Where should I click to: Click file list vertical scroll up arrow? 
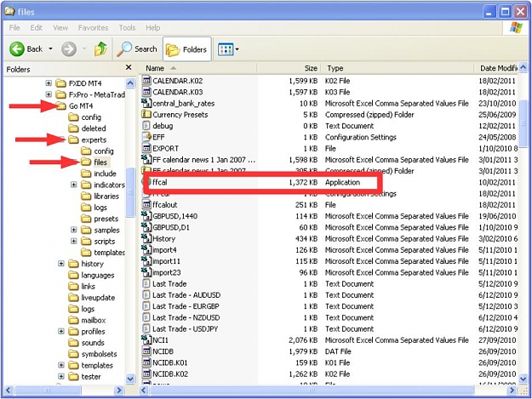(523, 67)
